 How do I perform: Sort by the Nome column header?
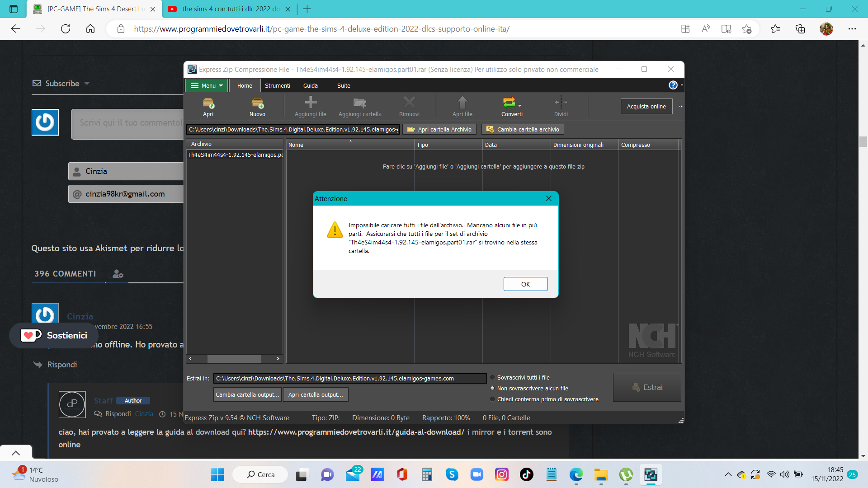[350, 145]
